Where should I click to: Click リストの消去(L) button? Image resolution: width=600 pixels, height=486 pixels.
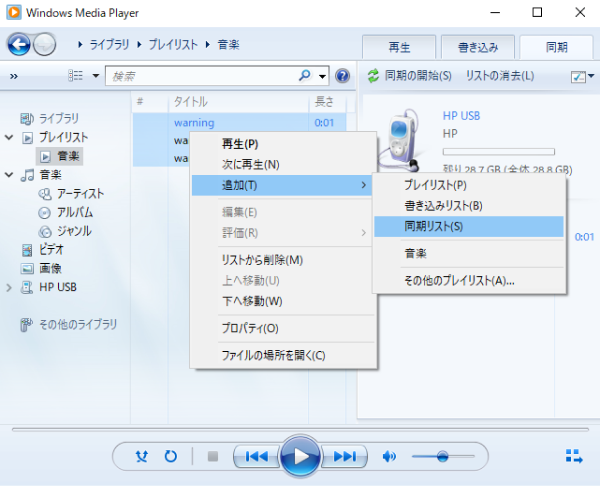click(500, 76)
